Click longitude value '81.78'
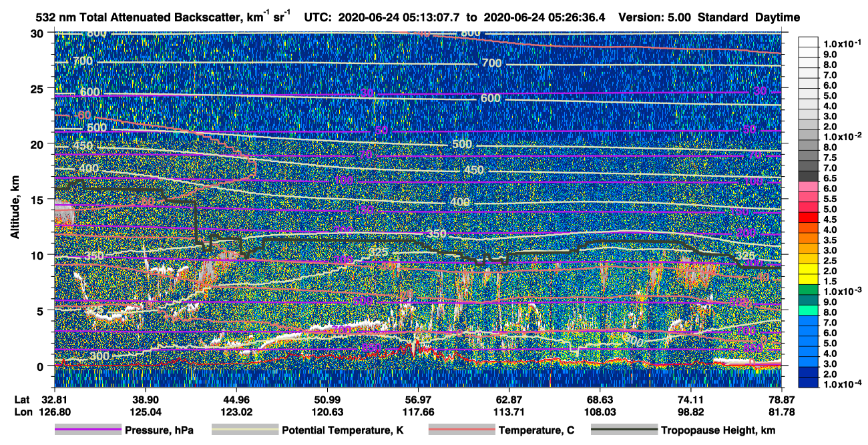The height and width of the screenshot is (445, 868). pos(782,412)
